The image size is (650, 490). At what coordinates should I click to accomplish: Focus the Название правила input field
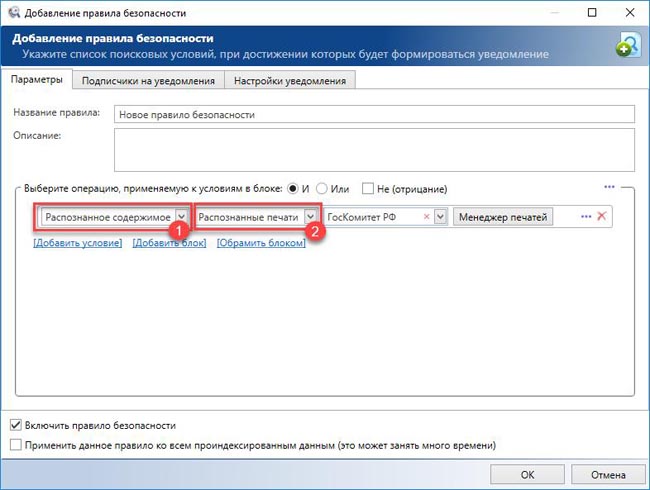click(x=374, y=114)
